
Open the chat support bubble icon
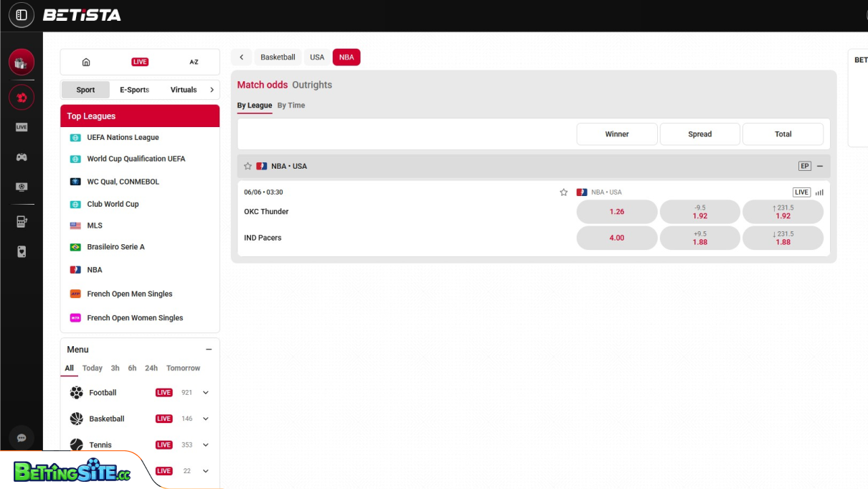click(x=22, y=438)
